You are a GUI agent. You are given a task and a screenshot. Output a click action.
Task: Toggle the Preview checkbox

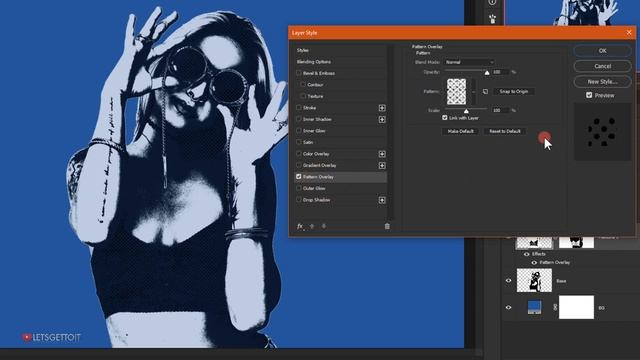point(589,95)
